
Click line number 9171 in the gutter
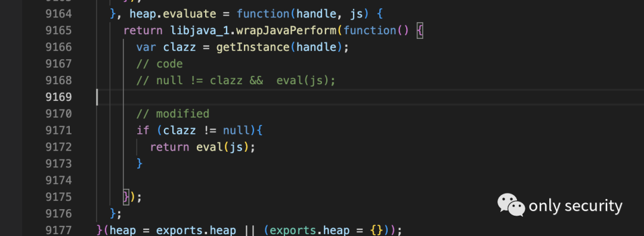click(x=58, y=131)
